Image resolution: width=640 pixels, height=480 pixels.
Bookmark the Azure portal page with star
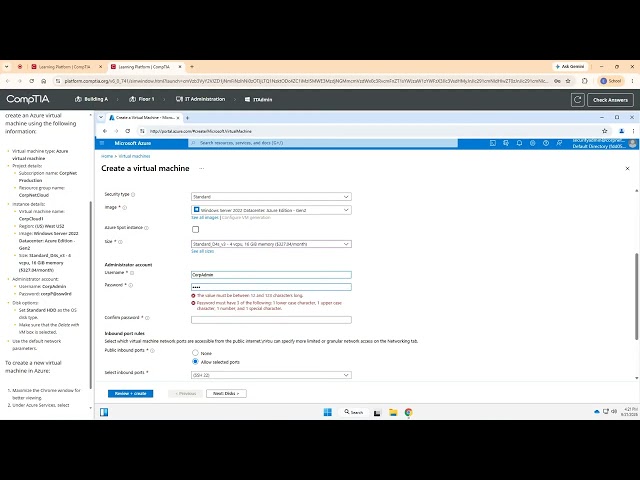(x=604, y=131)
